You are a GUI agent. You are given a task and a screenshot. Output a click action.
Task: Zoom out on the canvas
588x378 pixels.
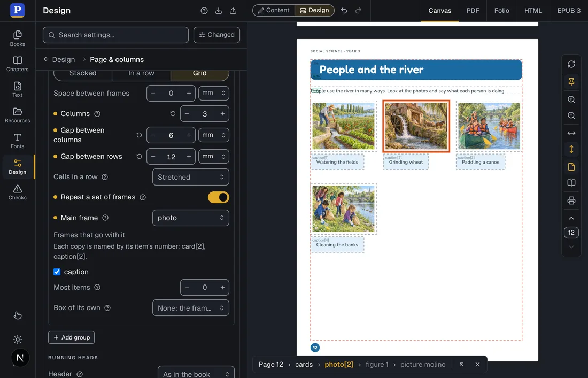571,115
